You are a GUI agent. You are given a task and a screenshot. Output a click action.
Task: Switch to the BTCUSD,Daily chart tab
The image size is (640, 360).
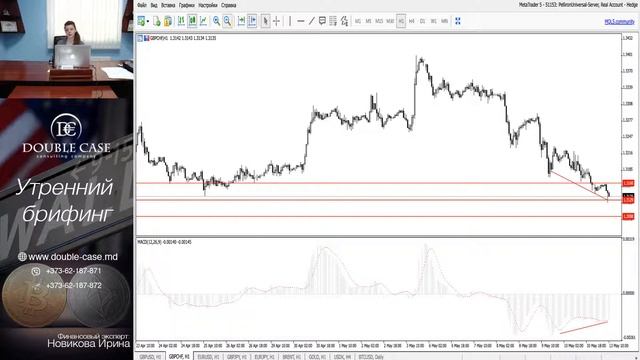371,356
